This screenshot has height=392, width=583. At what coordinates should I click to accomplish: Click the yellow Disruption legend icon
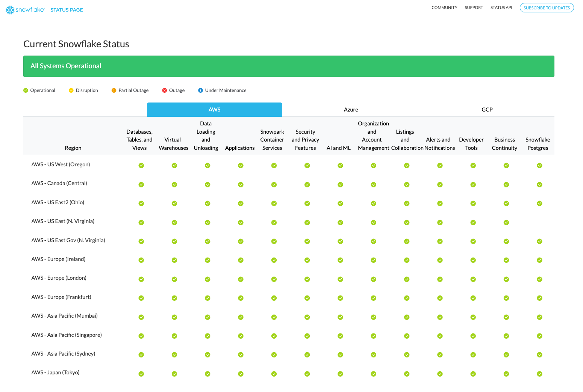[71, 90]
